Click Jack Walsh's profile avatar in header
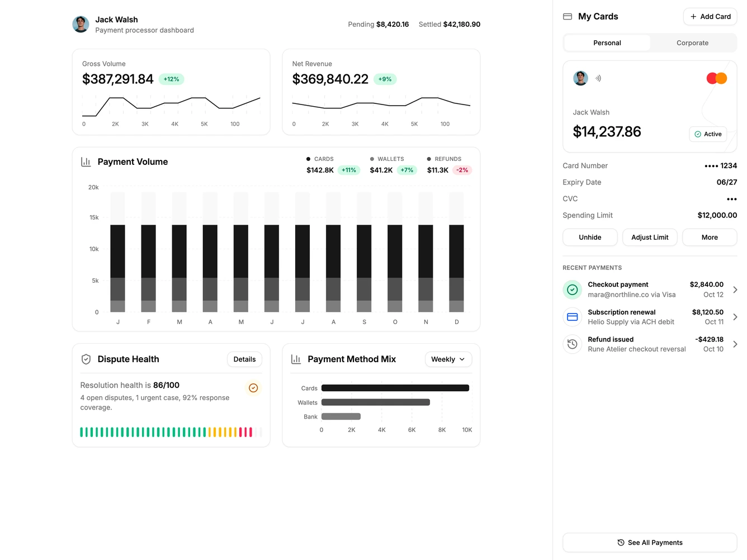Image resolution: width=747 pixels, height=560 pixels. (x=81, y=24)
